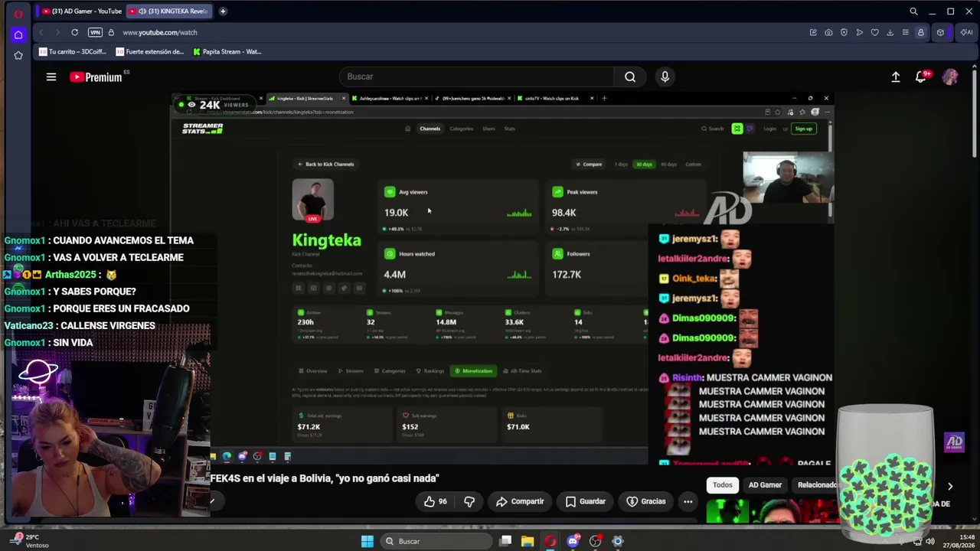Start voice search with the microphone
Viewport: 980px width, 551px height.
(665, 77)
